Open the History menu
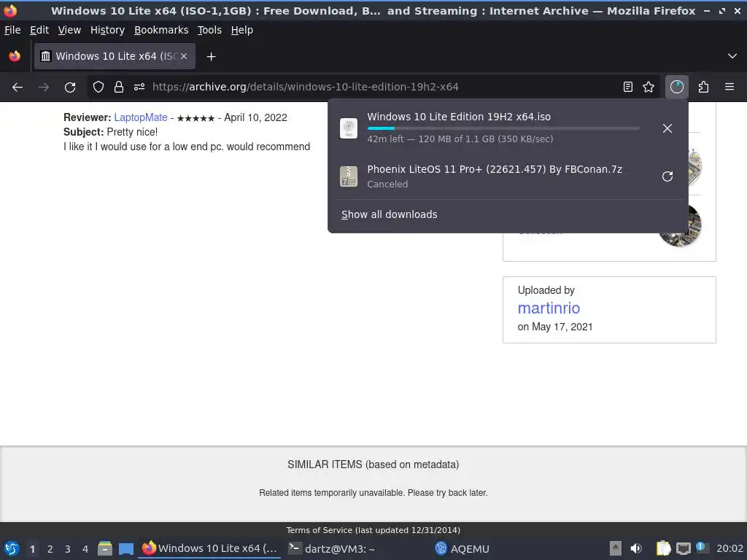This screenshot has height=560, width=747. click(x=108, y=30)
